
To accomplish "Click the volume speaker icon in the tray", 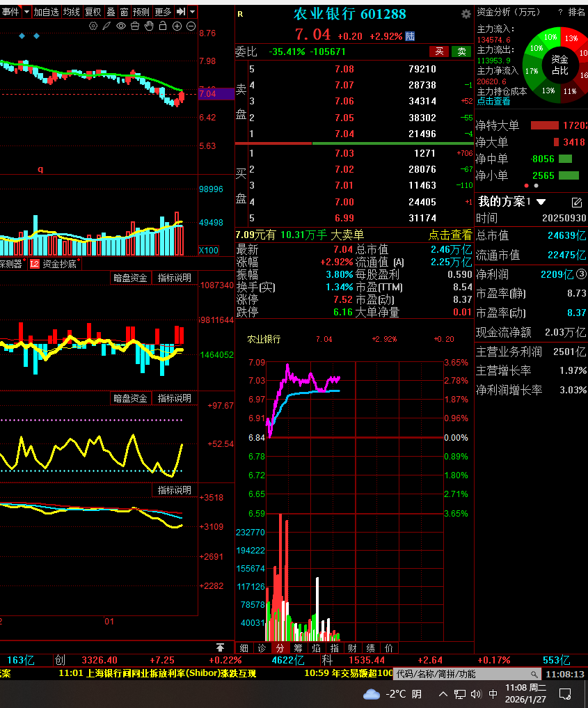I will pyautogui.click(x=476, y=694).
